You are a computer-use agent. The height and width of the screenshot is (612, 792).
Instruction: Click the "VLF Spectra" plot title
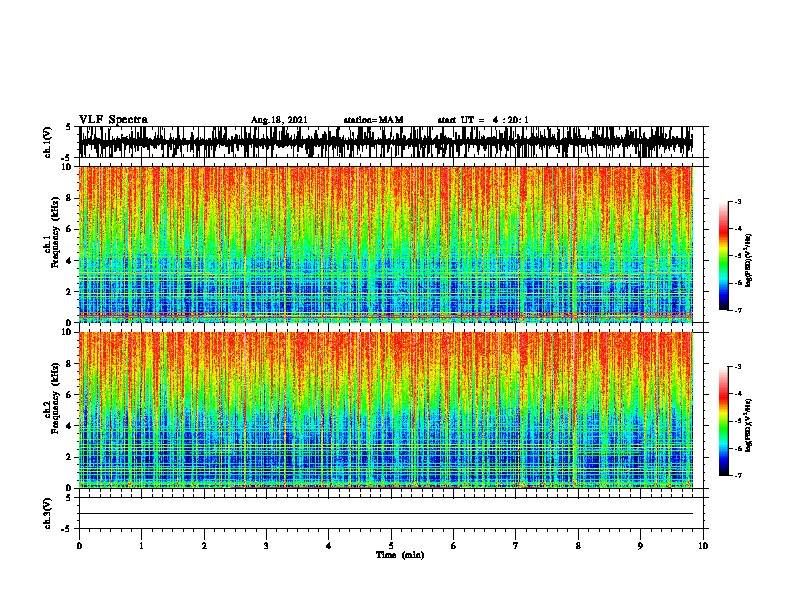click(x=113, y=120)
